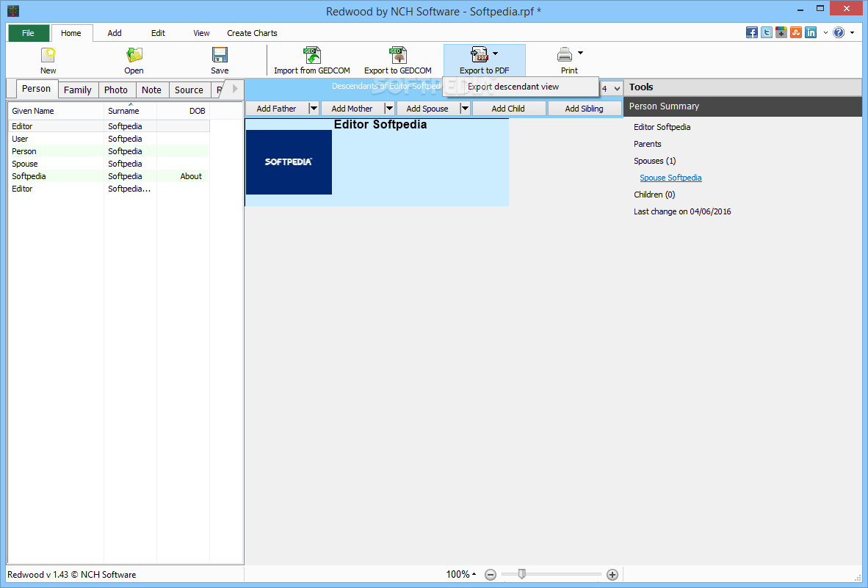Open the Spouse Softpedia link

point(670,178)
